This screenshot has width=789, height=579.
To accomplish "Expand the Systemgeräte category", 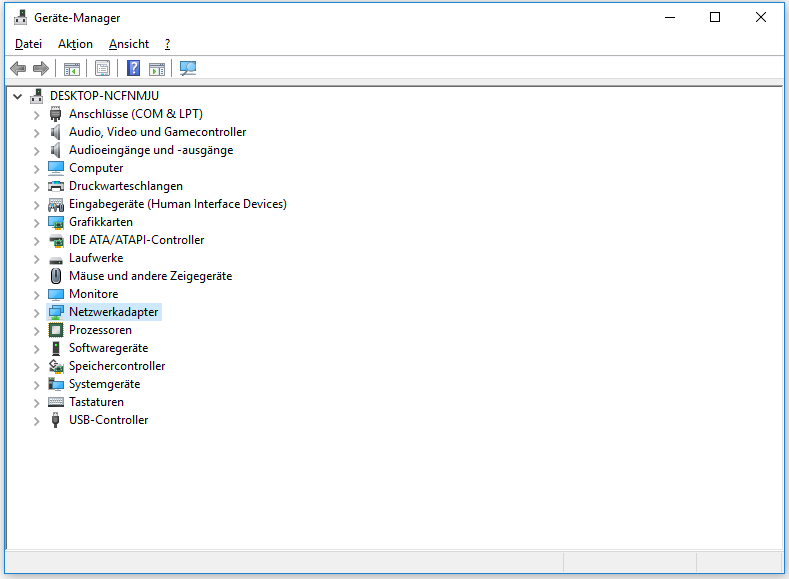I will click(x=36, y=385).
